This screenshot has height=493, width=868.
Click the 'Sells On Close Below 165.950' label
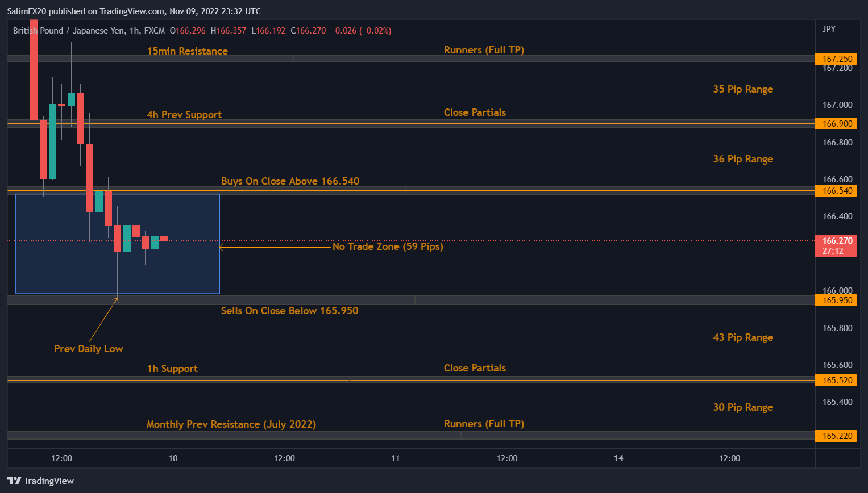[289, 311]
